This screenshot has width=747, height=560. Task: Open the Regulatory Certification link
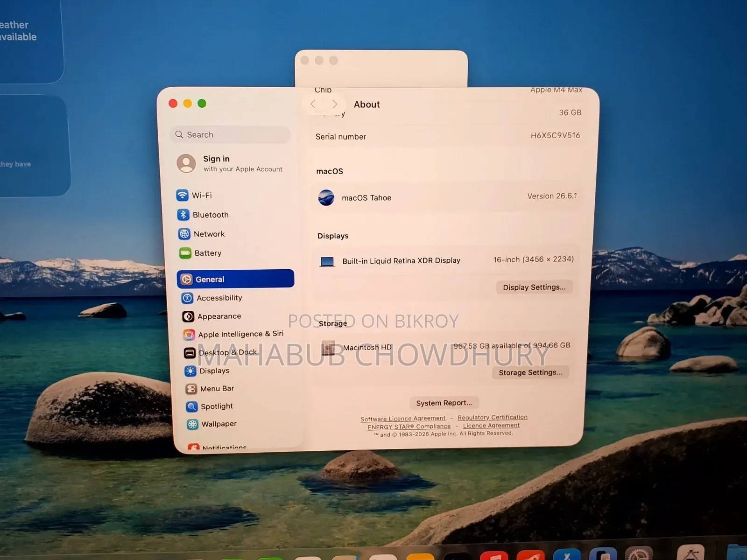coord(493,417)
